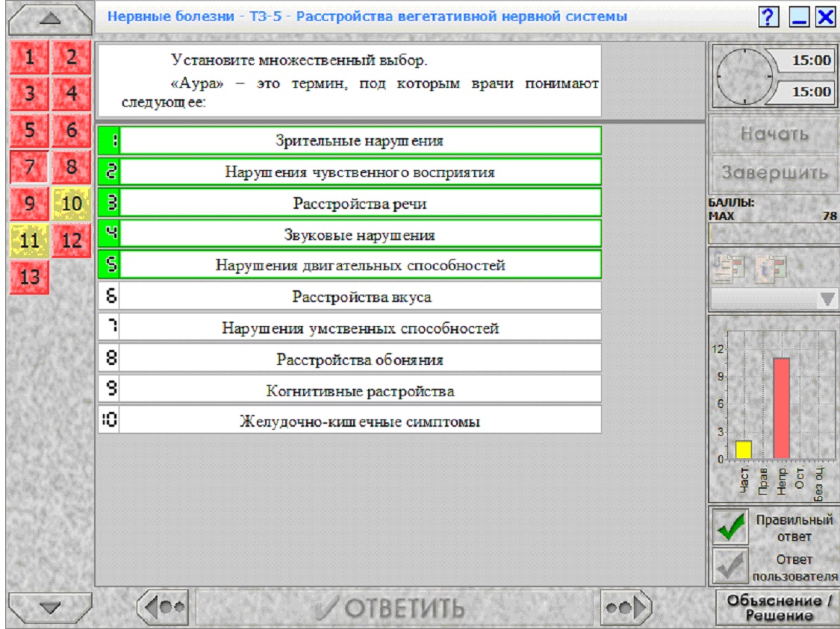Toggle answer 1 Зрительные нарушения

(x=349, y=140)
